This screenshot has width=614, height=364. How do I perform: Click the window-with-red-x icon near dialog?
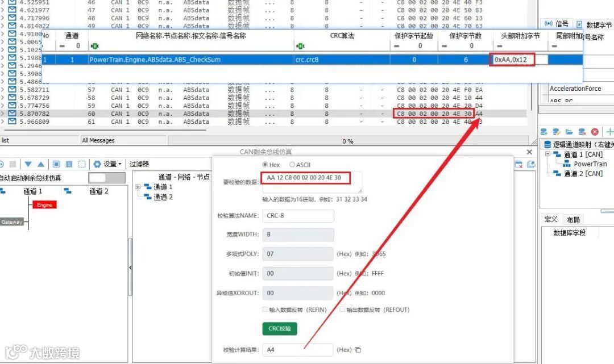[518, 165]
